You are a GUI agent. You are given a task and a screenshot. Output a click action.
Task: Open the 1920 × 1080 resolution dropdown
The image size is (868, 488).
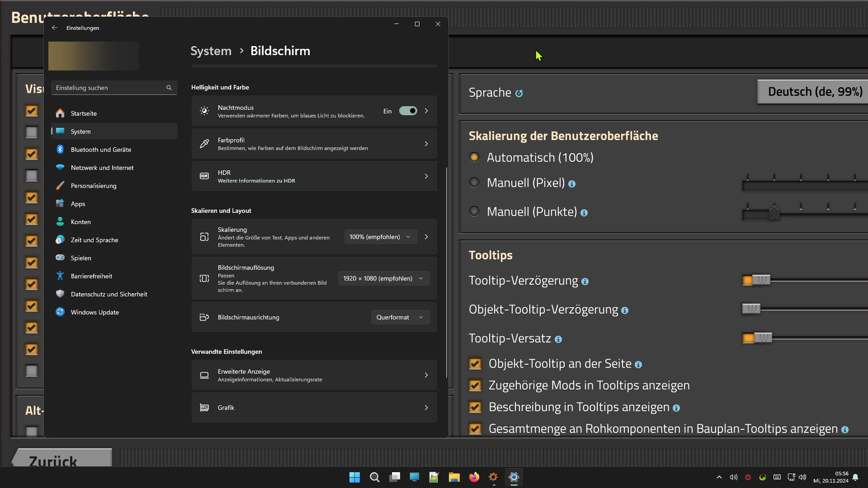click(x=384, y=279)
